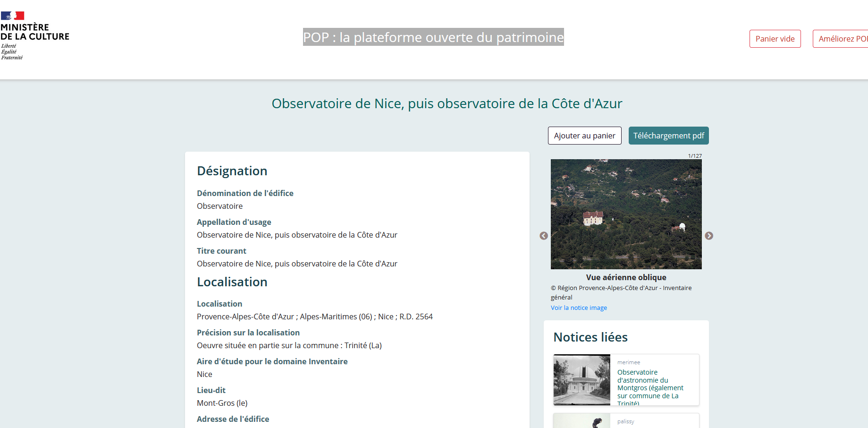Add this notice with Ajouter au panier
The width and height of the screenshot is (868, 428).
tap(584, 136)
